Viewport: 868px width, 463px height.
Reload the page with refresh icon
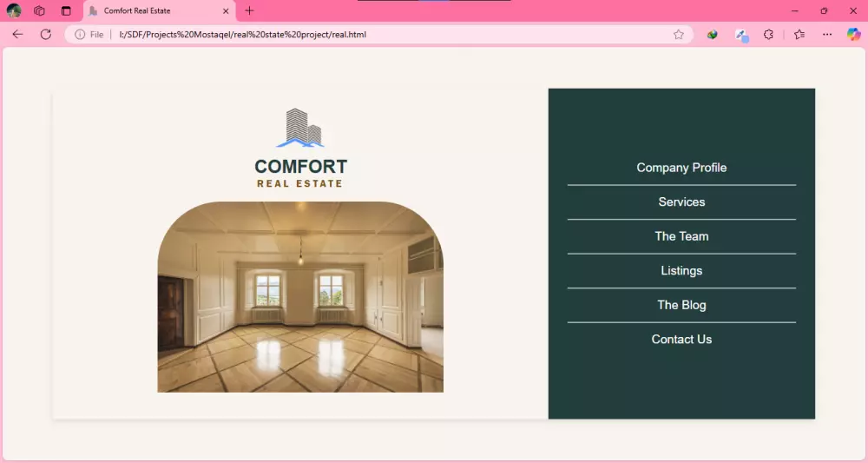pos(46,35)
